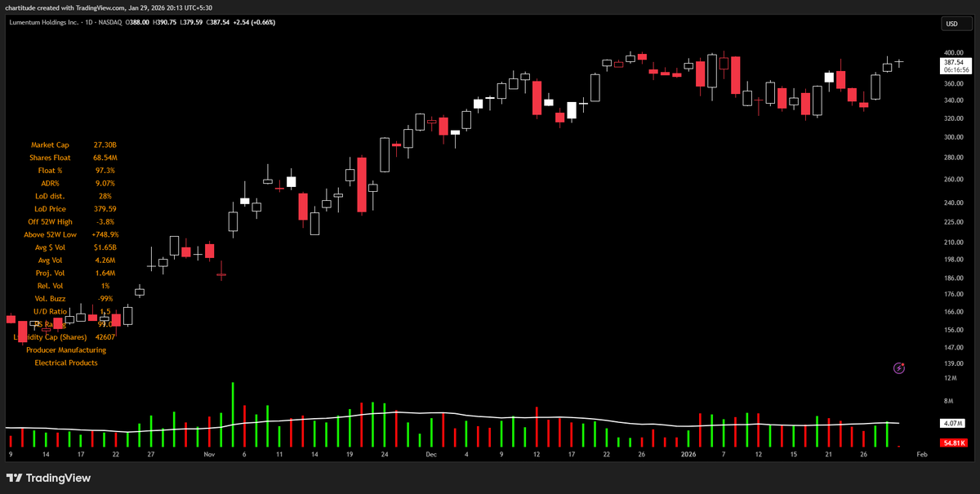Click the 300.00 price axis label
Screen dimensions: 980x494
coord(953,136)
